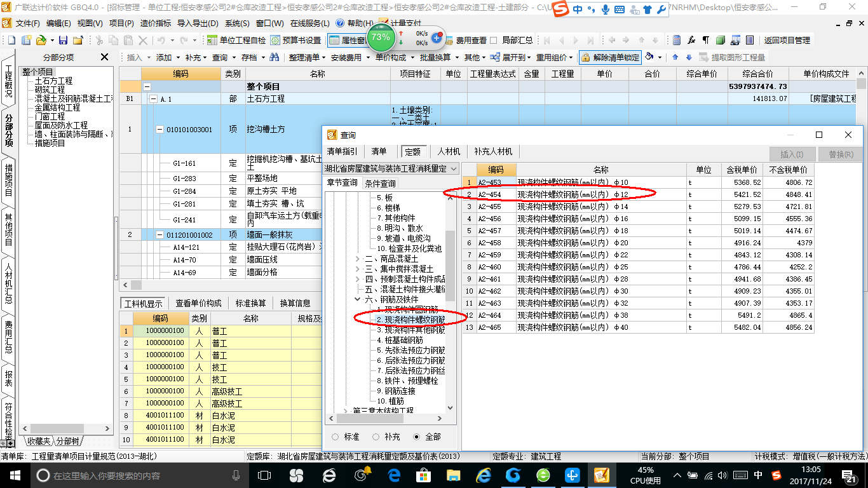The width and height of the screenshot is (868, 488).
Task: Click 单位工程自检 toolbar button
Action: [x=236, y=40]
